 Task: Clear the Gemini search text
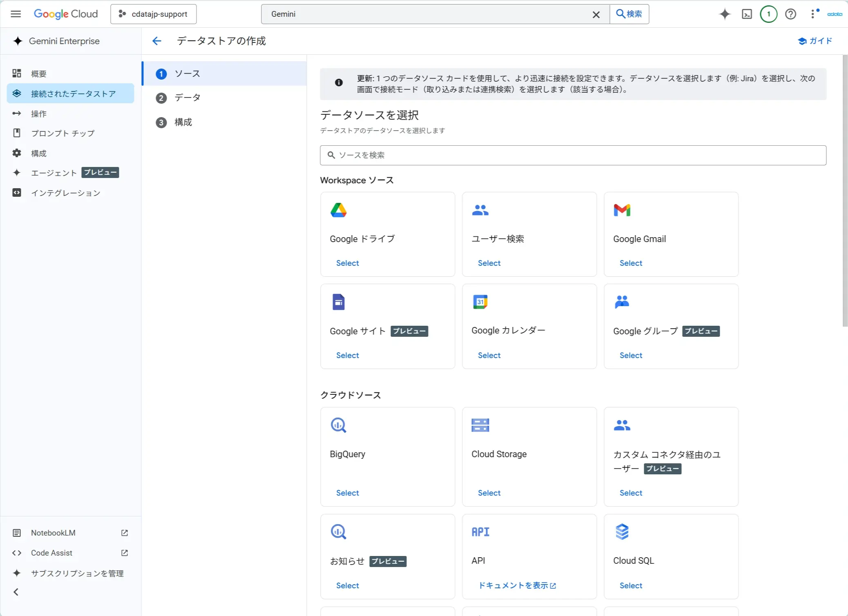[x=596, y=15]
